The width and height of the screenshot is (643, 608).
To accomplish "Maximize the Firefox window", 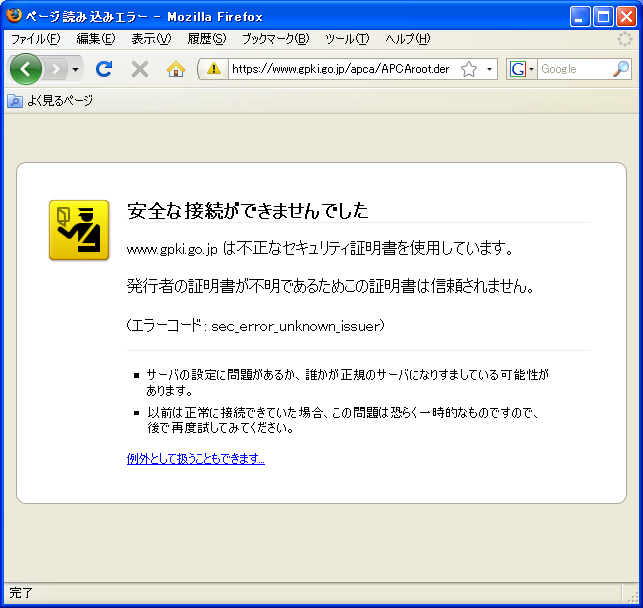I will [x=603, y=16].
